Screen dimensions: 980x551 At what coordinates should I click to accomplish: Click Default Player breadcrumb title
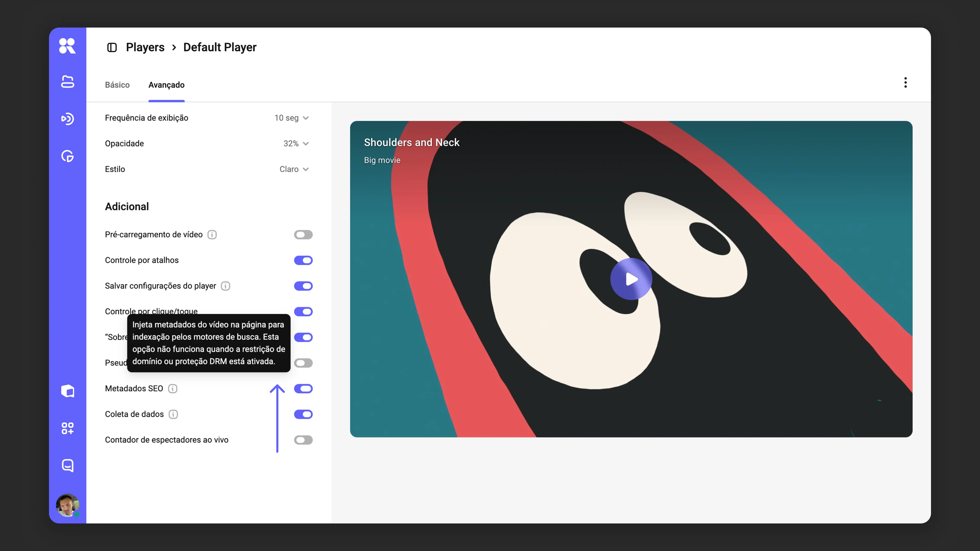click(220, 47)
